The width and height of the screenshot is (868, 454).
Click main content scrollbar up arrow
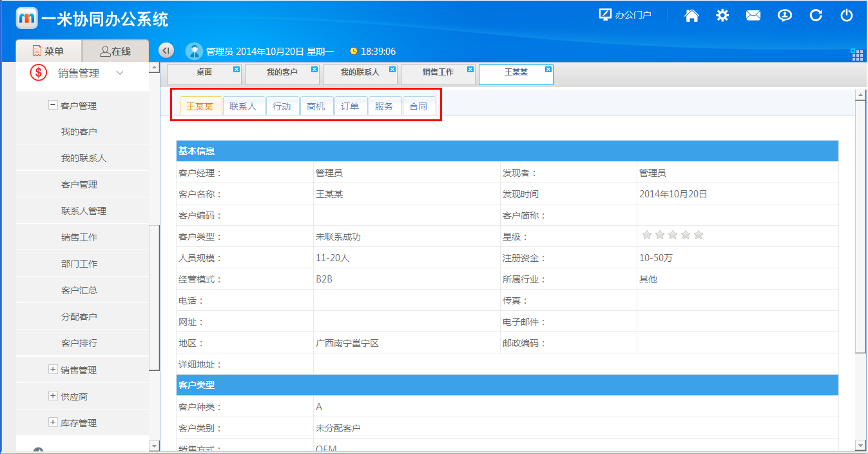coord(860,95)
